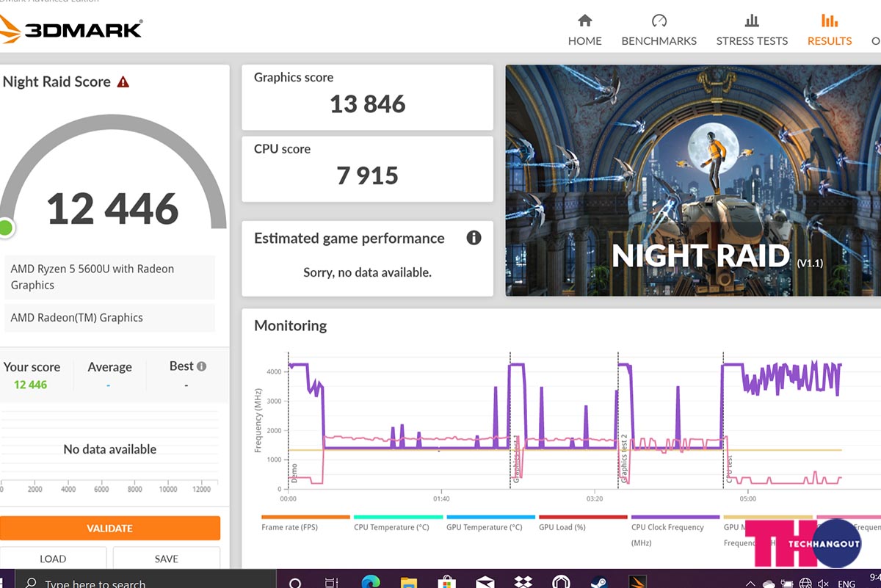The width and height of the screenshot is (881, 588).
Task: Click the Monitoring section heading
Action: coord(291,325)
